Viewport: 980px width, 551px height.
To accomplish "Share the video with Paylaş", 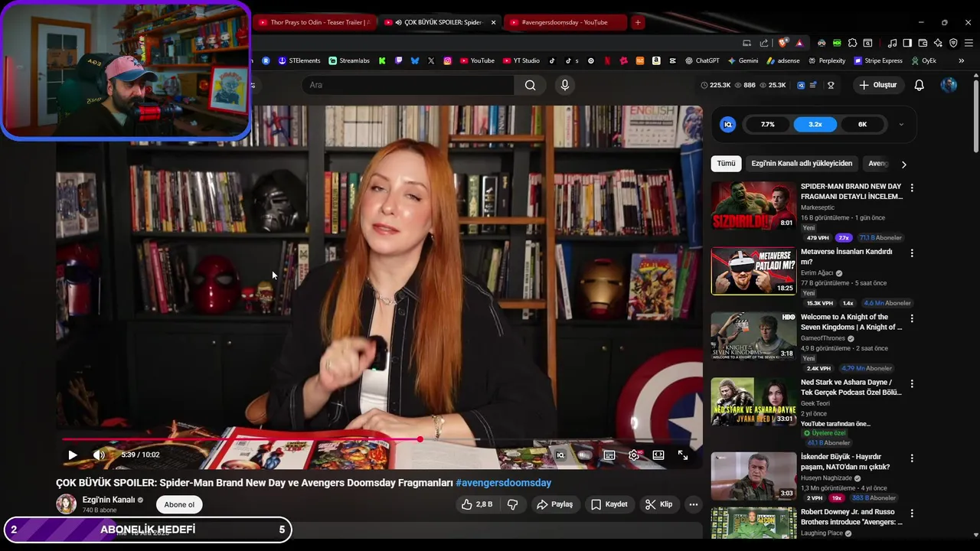I will 555,504.
